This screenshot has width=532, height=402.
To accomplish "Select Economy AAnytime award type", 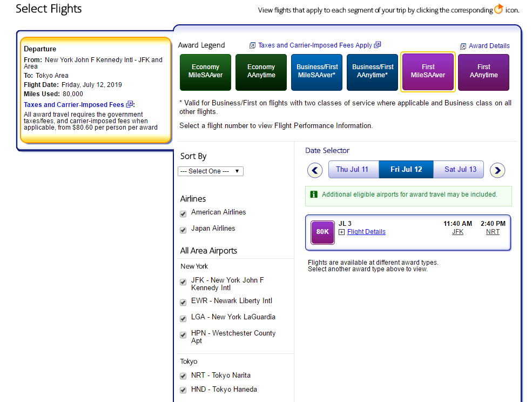I will click(x=261, y=72).
